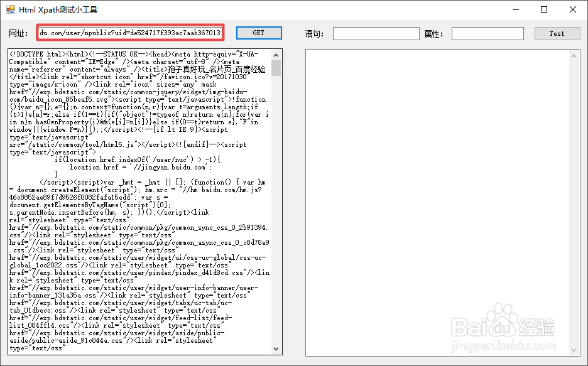Maximize the Html Xpath tool window

[544, 10]
